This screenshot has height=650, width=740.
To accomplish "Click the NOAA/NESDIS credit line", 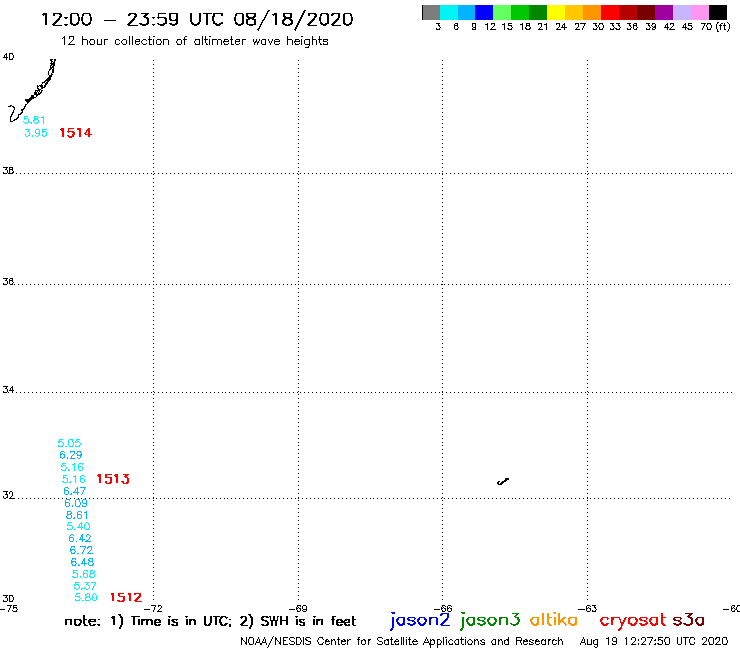I will [x=402, y=642].
